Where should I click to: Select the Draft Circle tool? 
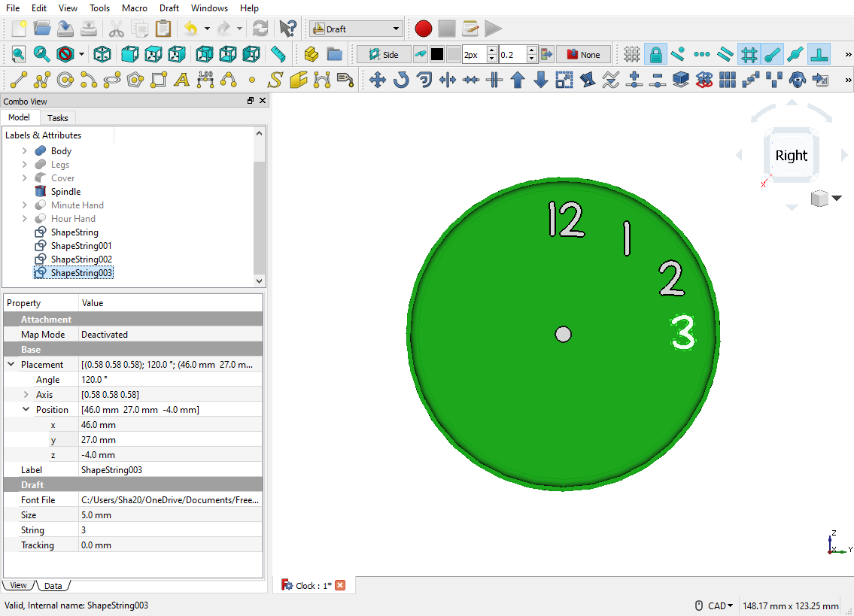tap(65, 80)
